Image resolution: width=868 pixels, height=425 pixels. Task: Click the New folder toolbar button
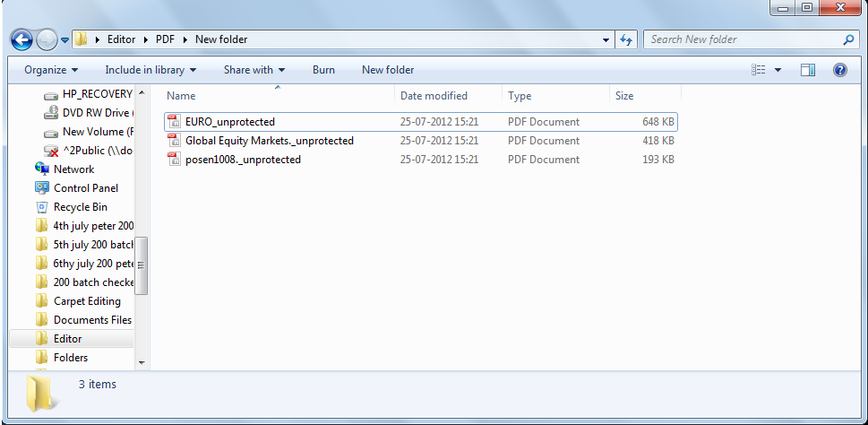coord(388,70)
